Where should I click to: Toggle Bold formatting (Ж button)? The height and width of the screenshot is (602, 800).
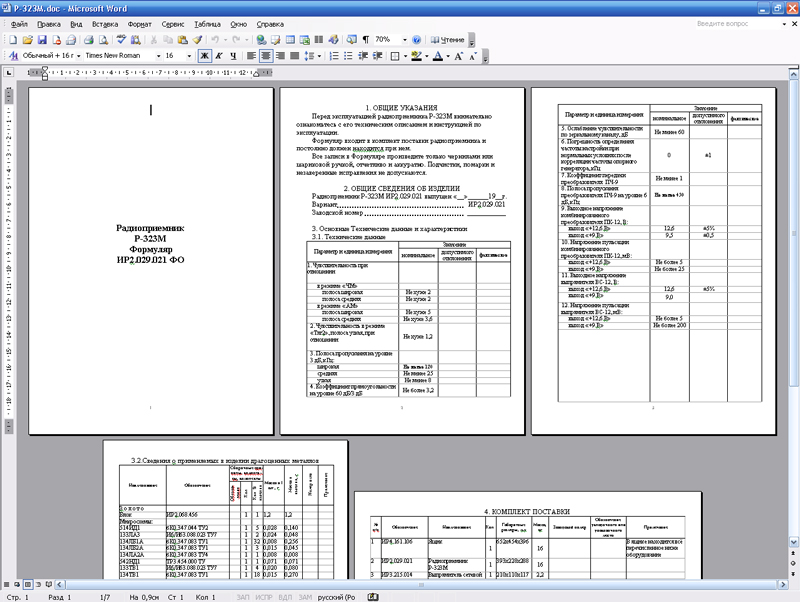click(x=204, y=56)
